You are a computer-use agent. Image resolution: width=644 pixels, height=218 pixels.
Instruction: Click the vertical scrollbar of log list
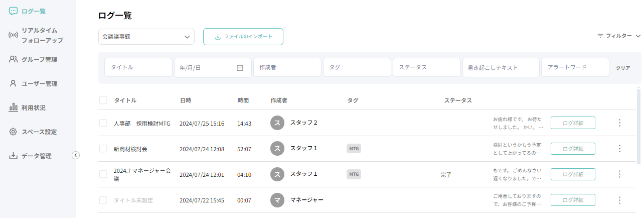[x=638, y=127]
